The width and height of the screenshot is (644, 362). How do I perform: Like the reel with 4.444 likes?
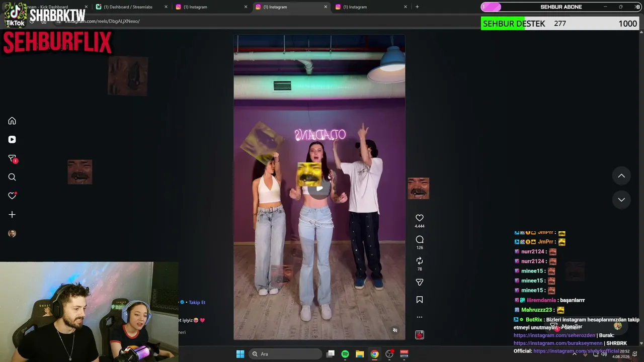point(420,218)
